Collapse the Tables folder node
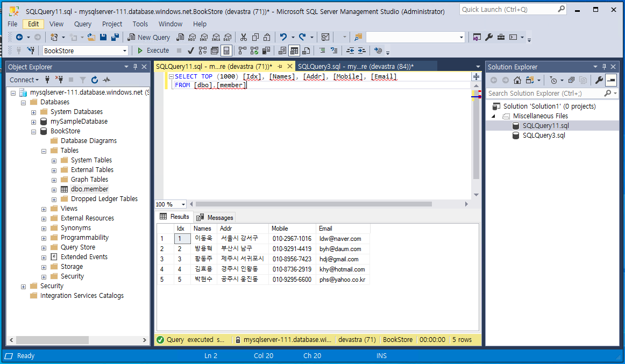The image size is (625, 364). point(44,151)
